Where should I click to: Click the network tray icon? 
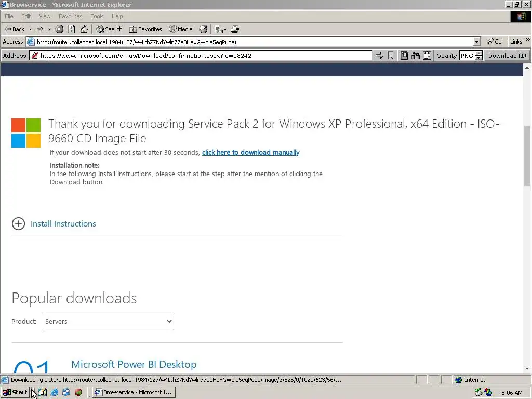[478, 392]
